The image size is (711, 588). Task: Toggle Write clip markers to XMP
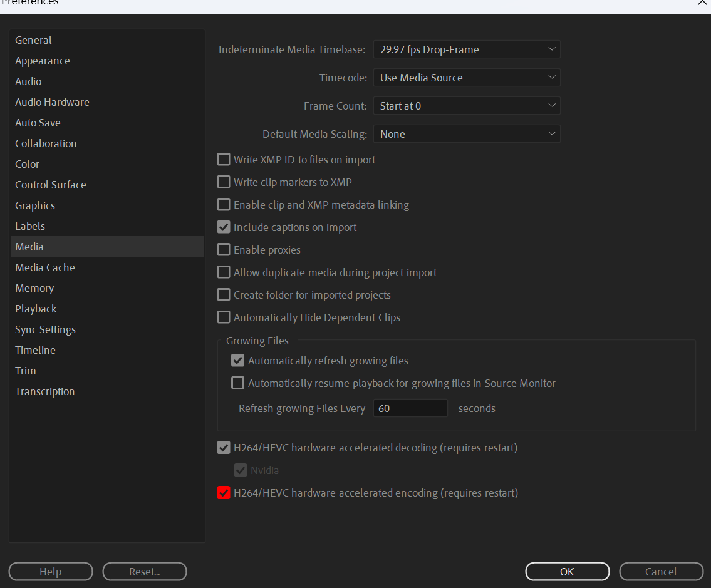[224, 182]
